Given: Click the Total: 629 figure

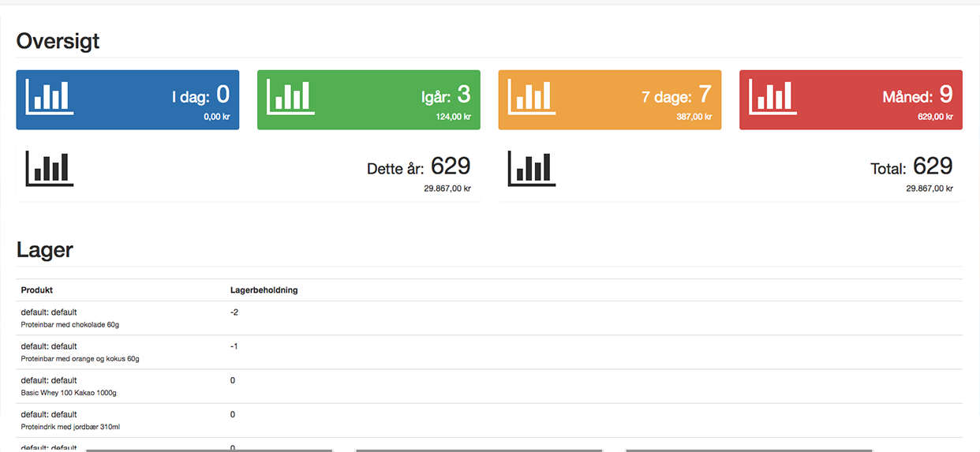Looking at the screenshot, I should [x=911, y=167].
